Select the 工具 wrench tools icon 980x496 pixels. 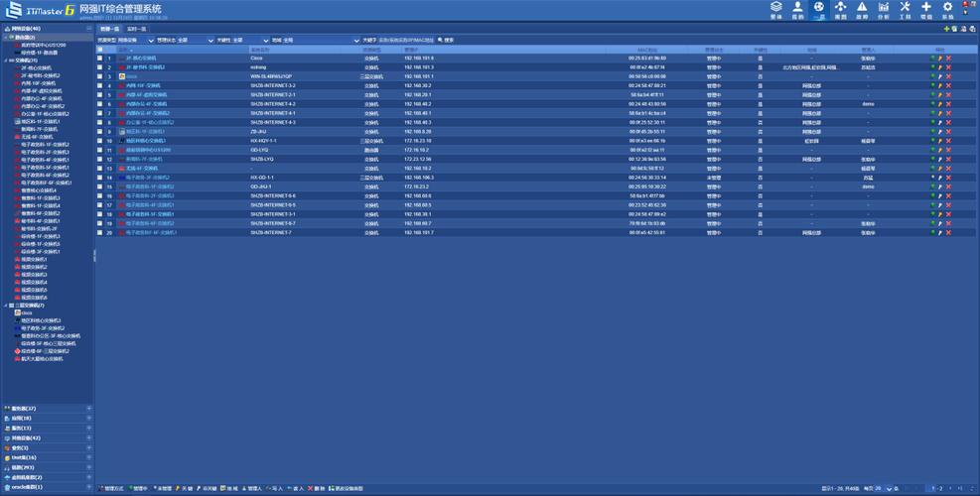click(905, 9)
